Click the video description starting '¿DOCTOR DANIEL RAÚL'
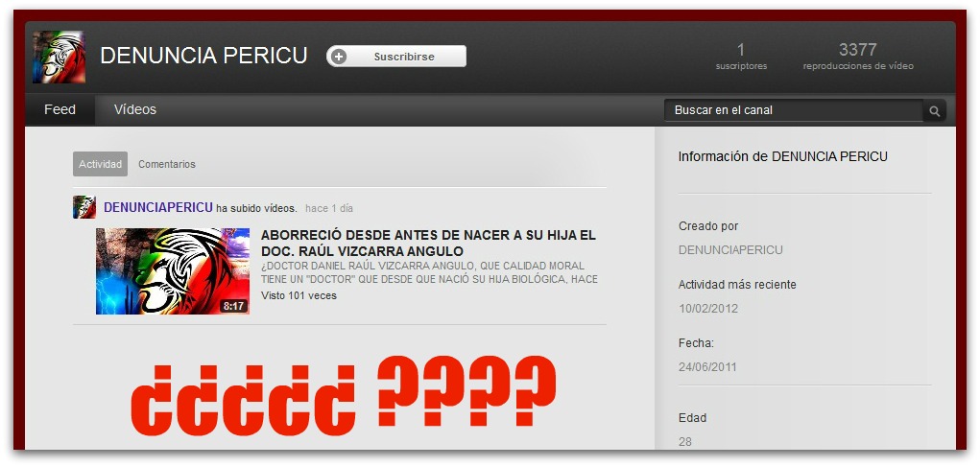Viewport: 980px width, 467px height. pyautogui.click(x=429, y=272)
